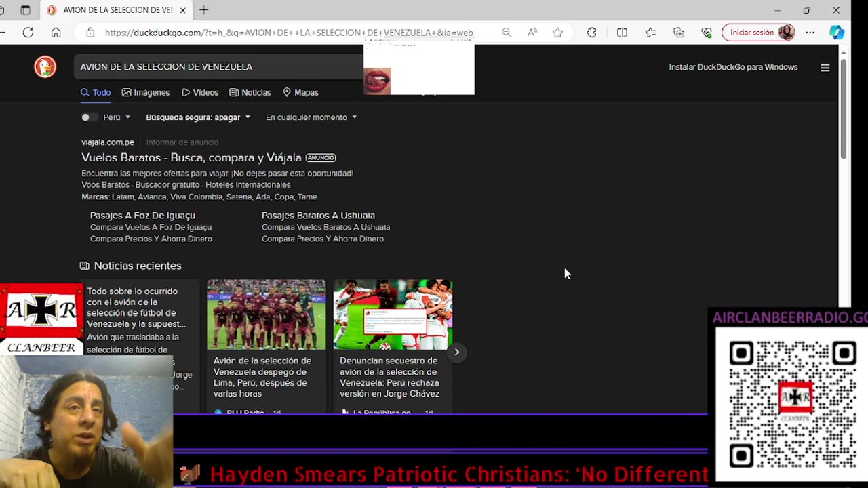
Task: Show next recent news cards
Action: coord(457,352)
